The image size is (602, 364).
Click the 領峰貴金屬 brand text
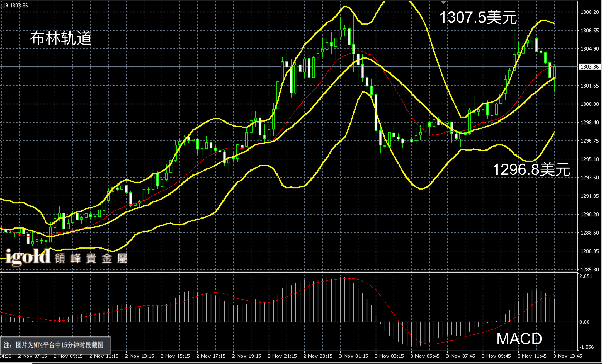click(x=91, y=258)
